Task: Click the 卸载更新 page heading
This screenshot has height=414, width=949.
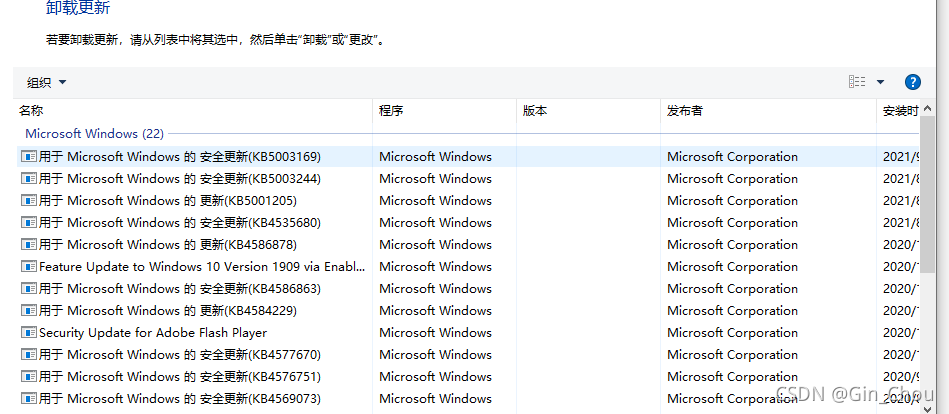Action: click(78, 8)
